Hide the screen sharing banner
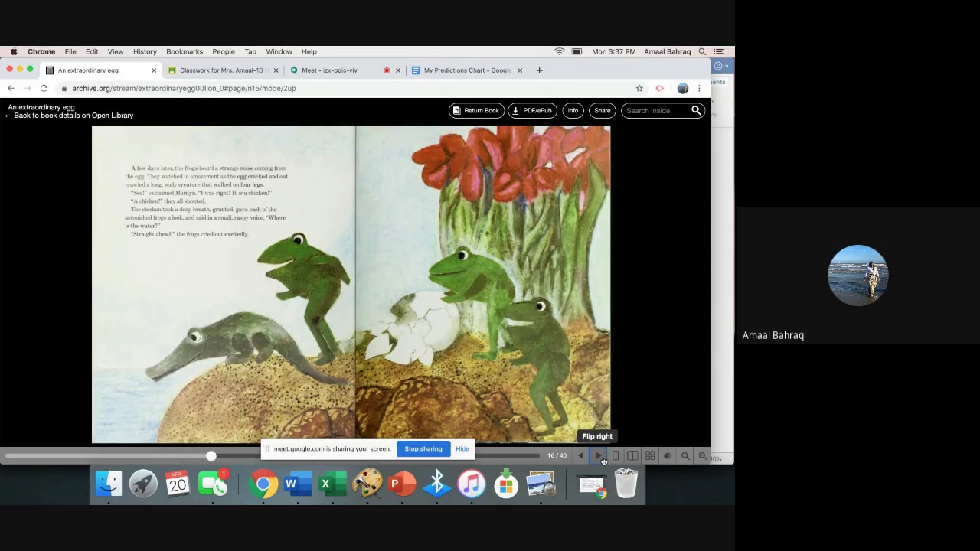This screenshot has height=551, width=980. (x=462, y=449)
